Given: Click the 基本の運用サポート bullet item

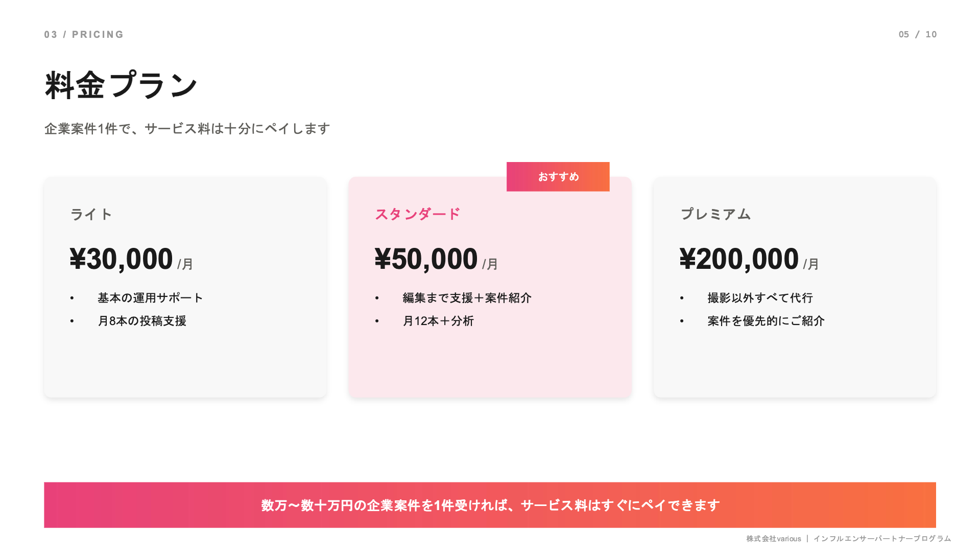Looking at the screenshot, I should coord(151,298).
